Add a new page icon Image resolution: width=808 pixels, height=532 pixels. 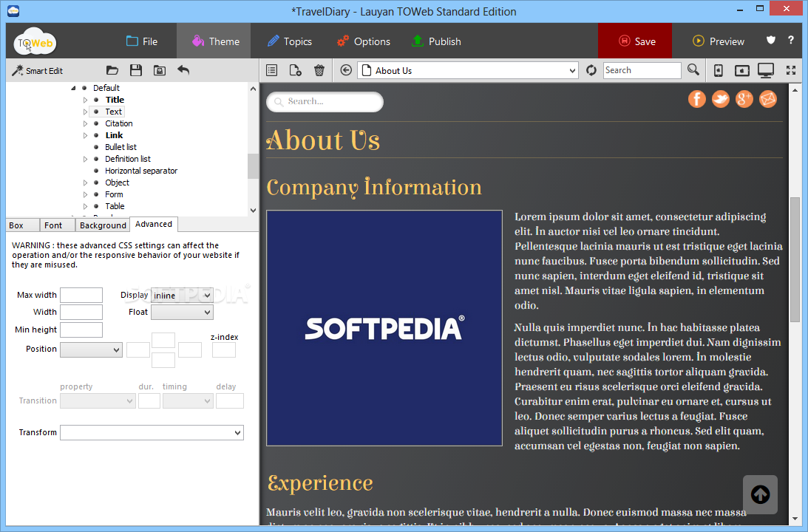[x=295, y=70]
